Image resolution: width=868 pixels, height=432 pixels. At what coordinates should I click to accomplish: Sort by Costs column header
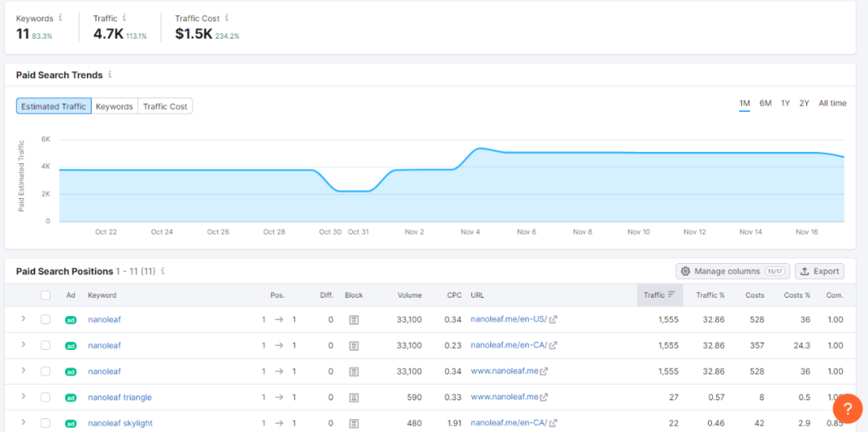click(755, 295)
